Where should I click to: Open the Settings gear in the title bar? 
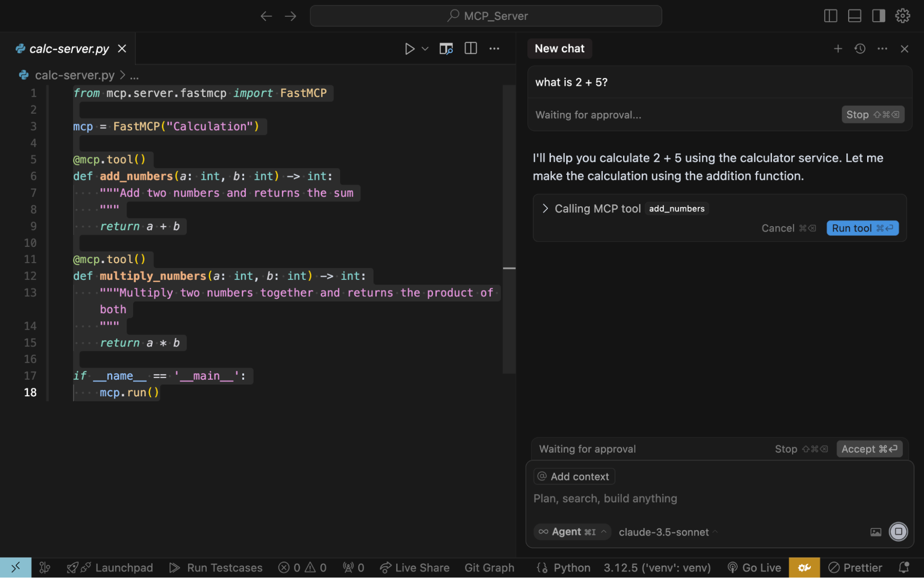902,15
